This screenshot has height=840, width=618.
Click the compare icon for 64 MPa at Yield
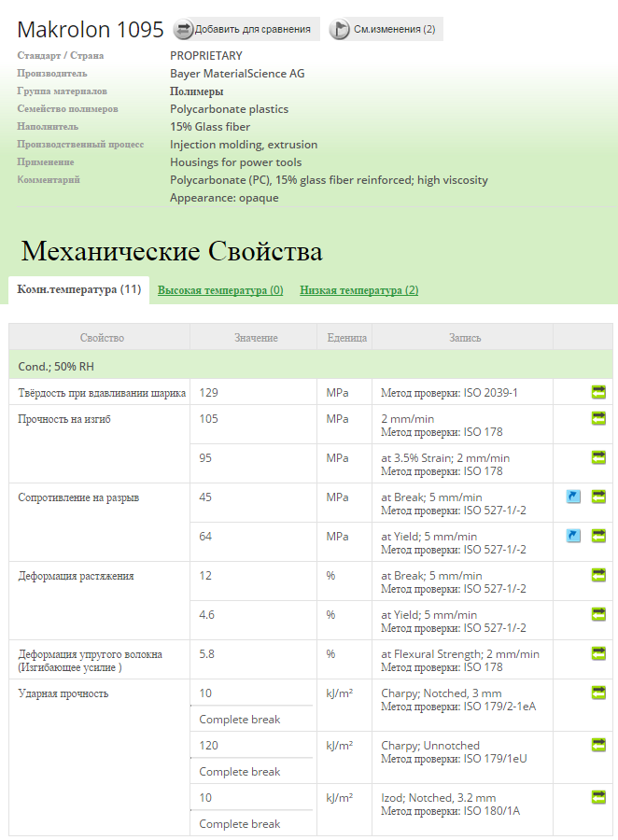click(598, 536)
